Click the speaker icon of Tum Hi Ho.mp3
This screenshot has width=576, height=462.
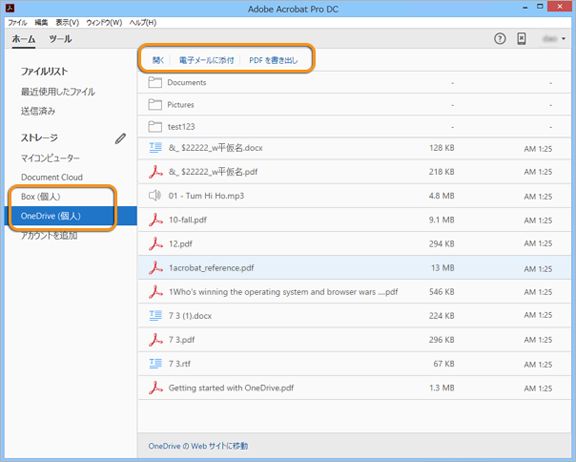[x=155, y=196]
